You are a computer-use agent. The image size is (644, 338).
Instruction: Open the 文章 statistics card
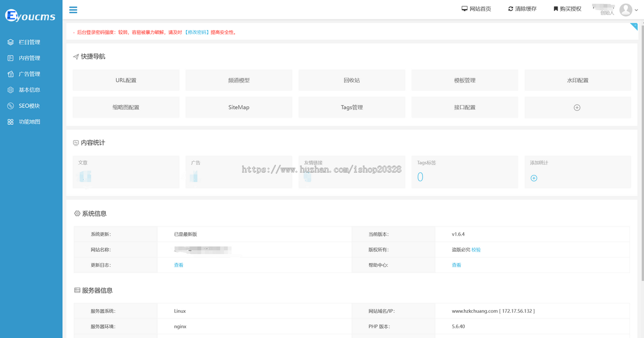(x=126, y=172)
